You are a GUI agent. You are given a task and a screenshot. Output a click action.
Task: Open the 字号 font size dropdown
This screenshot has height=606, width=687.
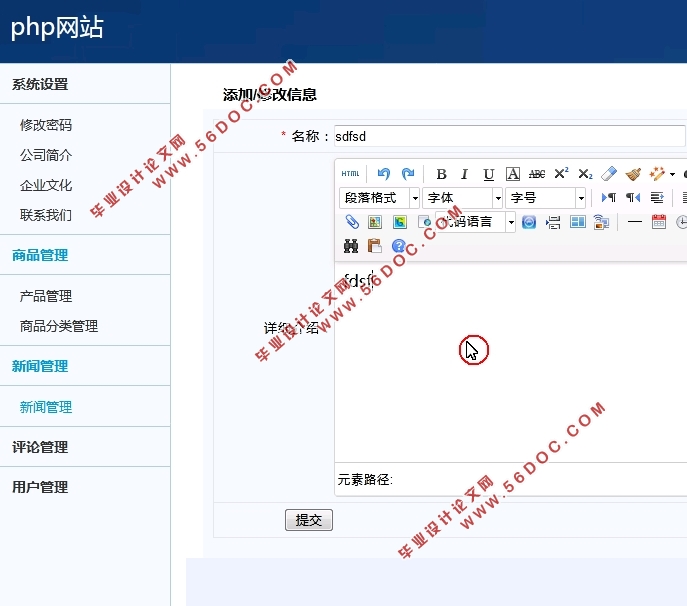coord(545,198)
